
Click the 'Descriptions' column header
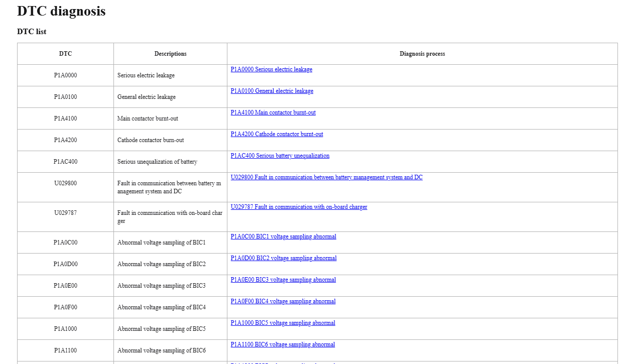click(x=170, y=54)
